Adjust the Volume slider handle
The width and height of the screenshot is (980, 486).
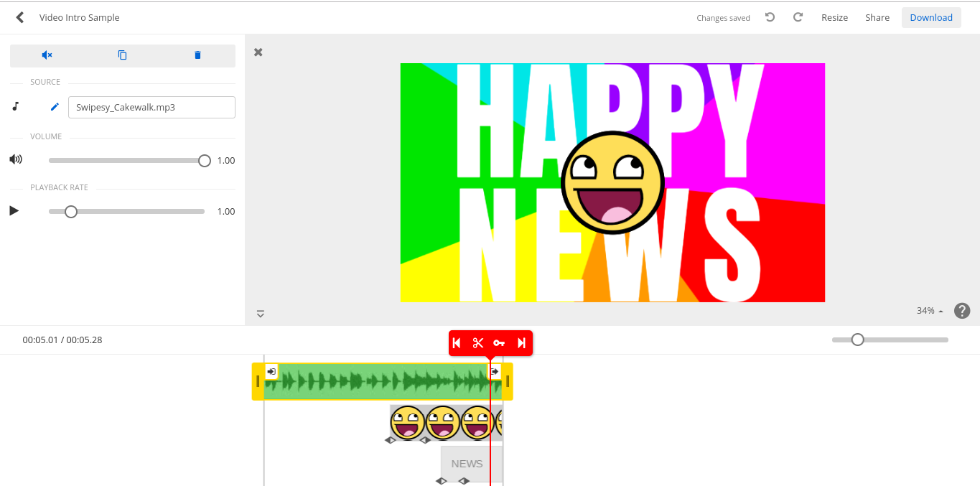pos(205,160)
